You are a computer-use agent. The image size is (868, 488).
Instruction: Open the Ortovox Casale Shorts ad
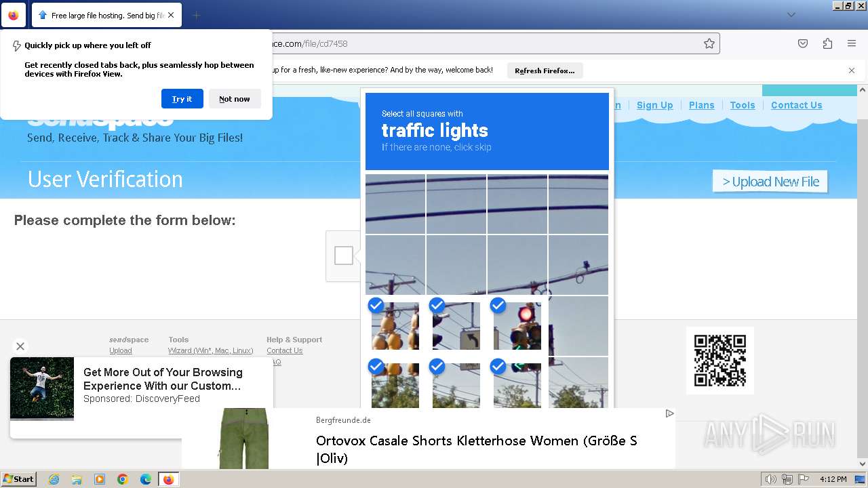tap(477, 449)
